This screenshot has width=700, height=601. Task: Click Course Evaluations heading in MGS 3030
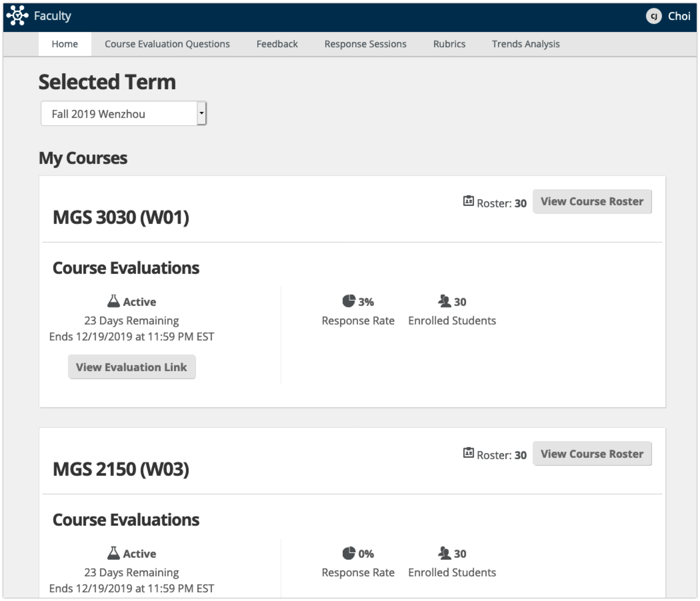coord(126,268)
